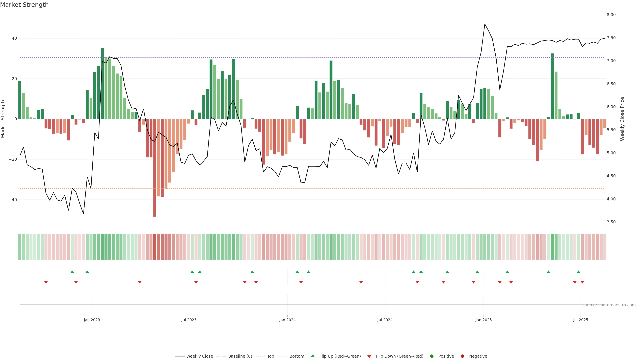This screenshot has width=644, height=362.
Task: Click the 8.00 right-axis tick label
Action: (x=611, y=15)
